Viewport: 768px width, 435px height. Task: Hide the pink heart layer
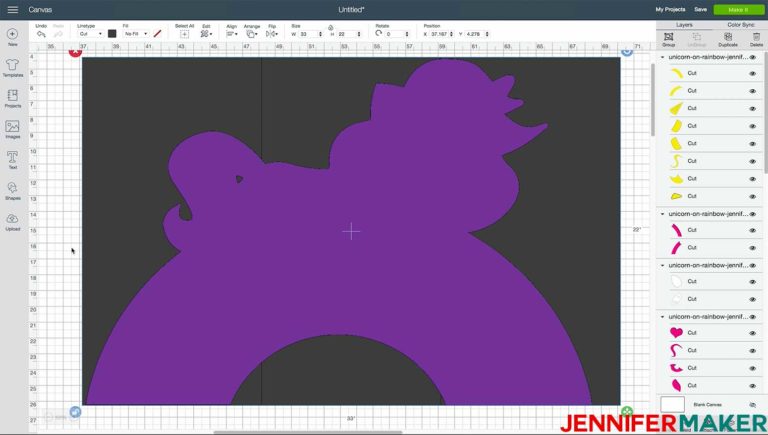752,333
